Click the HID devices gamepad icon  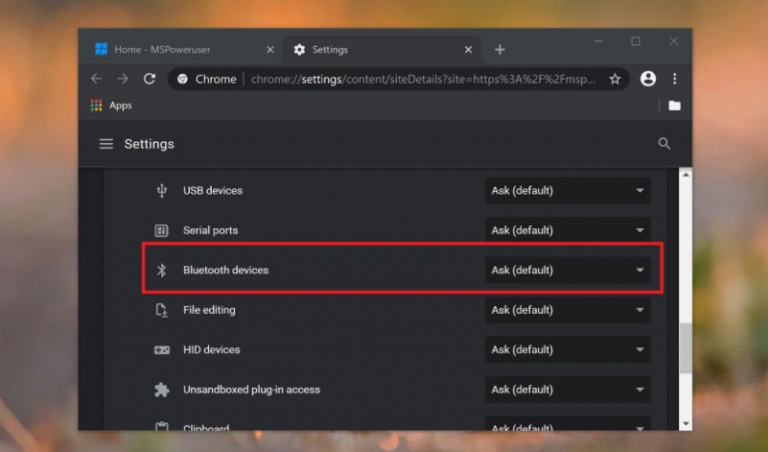162,350
